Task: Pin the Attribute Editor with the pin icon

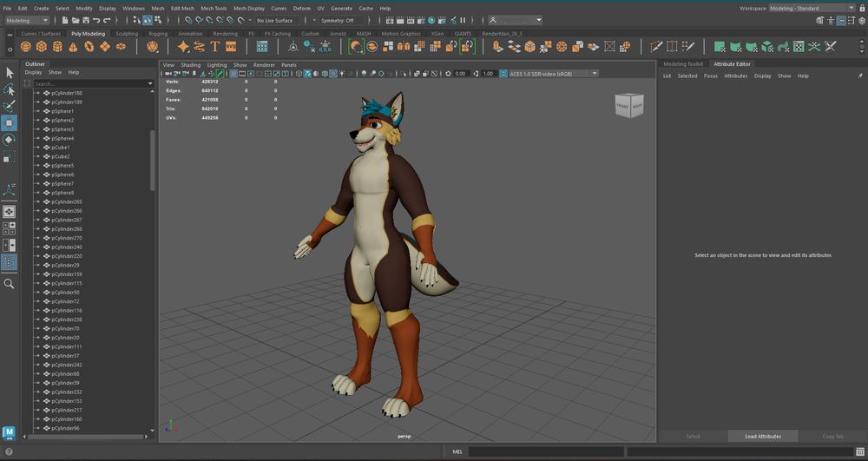Action: pyautogui.click(x=859, y=76)
